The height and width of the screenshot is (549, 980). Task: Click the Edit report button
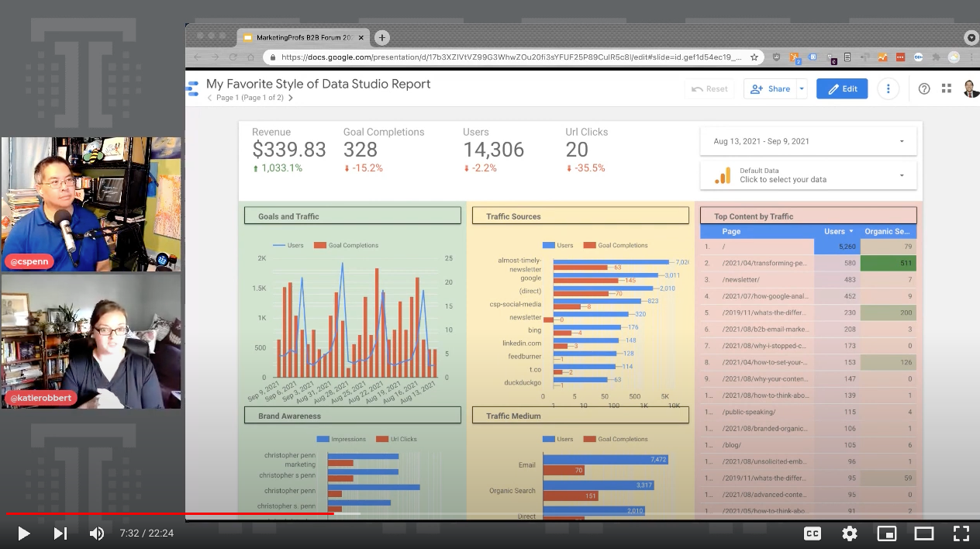pos(842,89)
